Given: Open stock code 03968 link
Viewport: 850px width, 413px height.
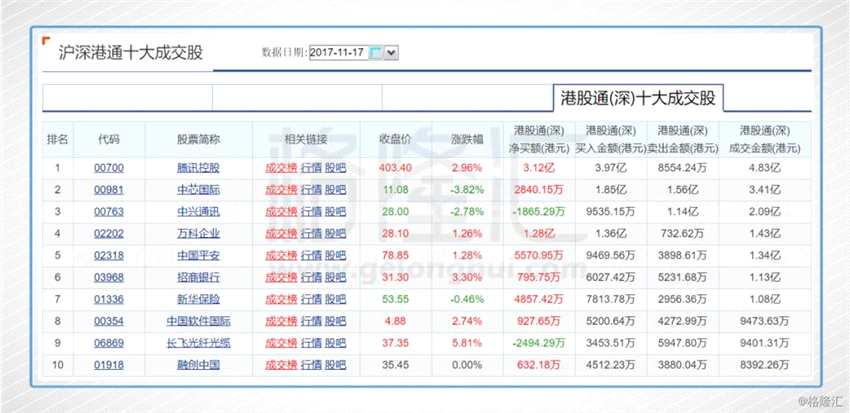Looking at the screenshot, I should pyautogui.click(x=109, y=278).
